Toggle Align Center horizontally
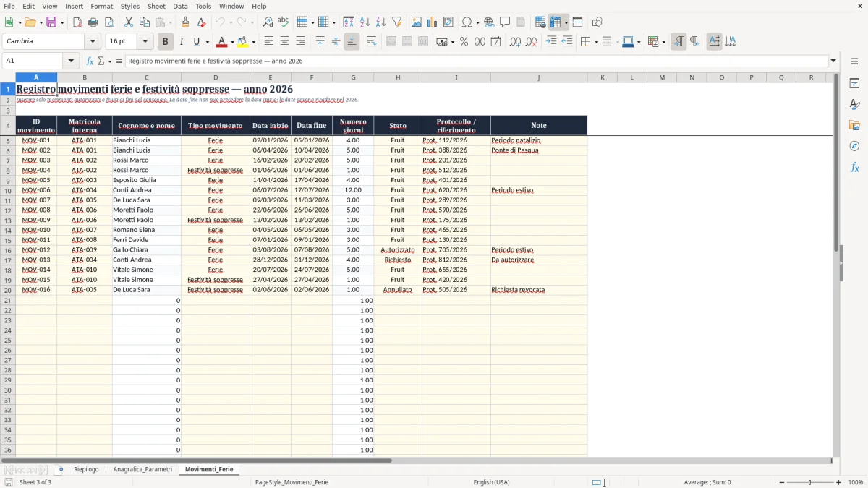 pos(285,42)
